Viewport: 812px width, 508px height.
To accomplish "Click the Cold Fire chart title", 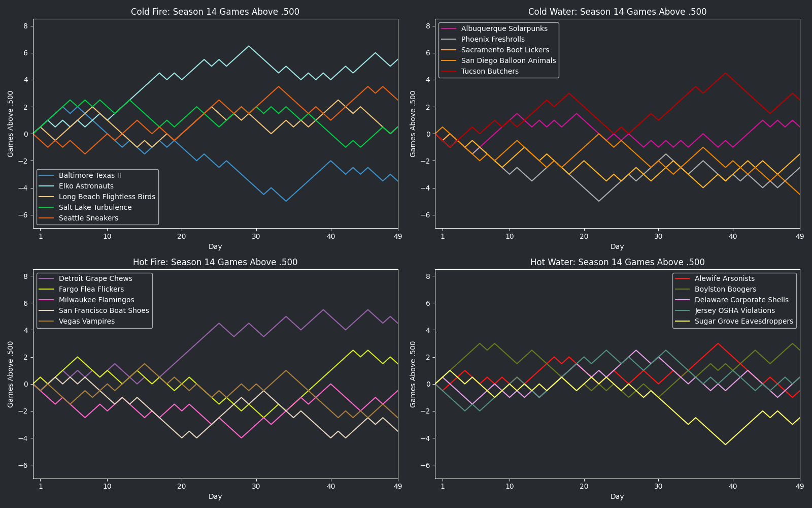I will click(215, 12).
